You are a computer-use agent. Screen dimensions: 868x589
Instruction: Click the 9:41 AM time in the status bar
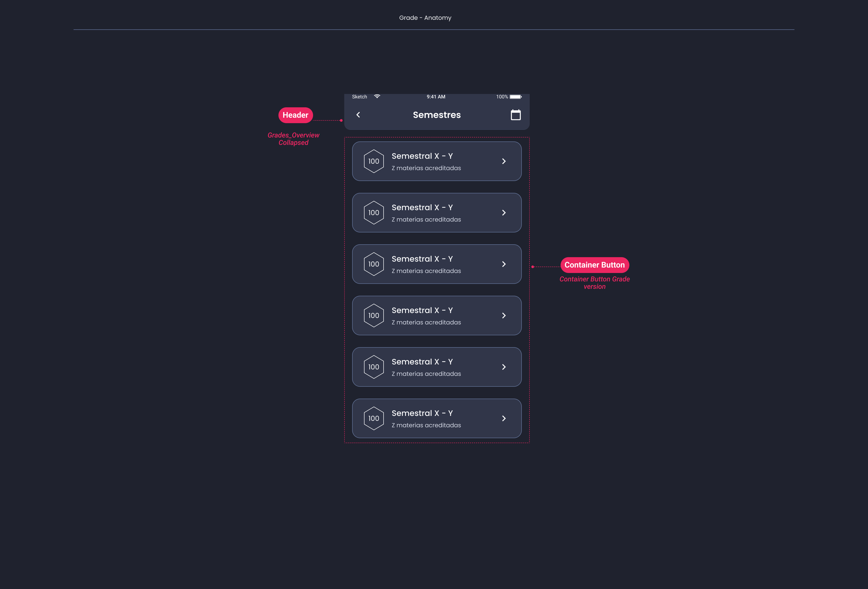coord(436,97)
